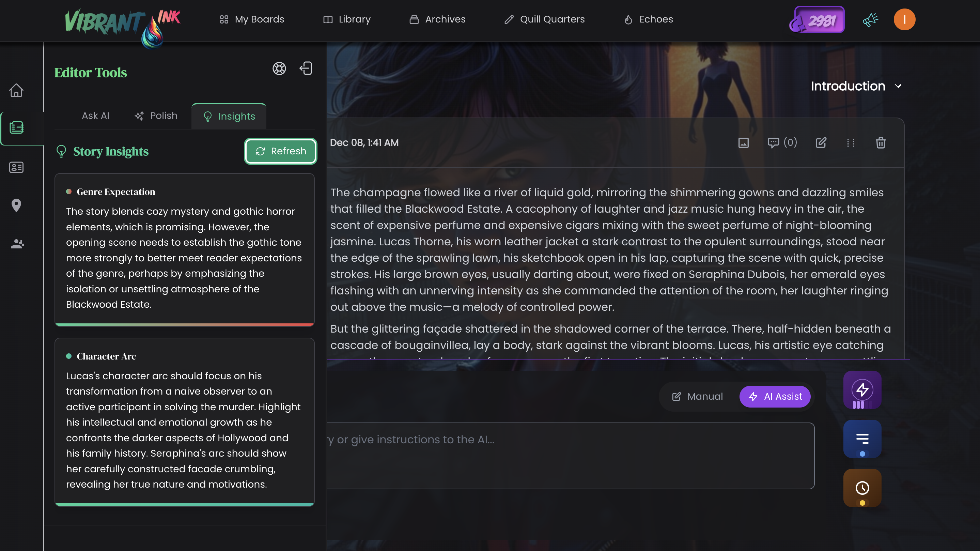Toggle the purple lightning quick-action button
This screenshot has height=551, width=980.
click(x=862, y=390)
